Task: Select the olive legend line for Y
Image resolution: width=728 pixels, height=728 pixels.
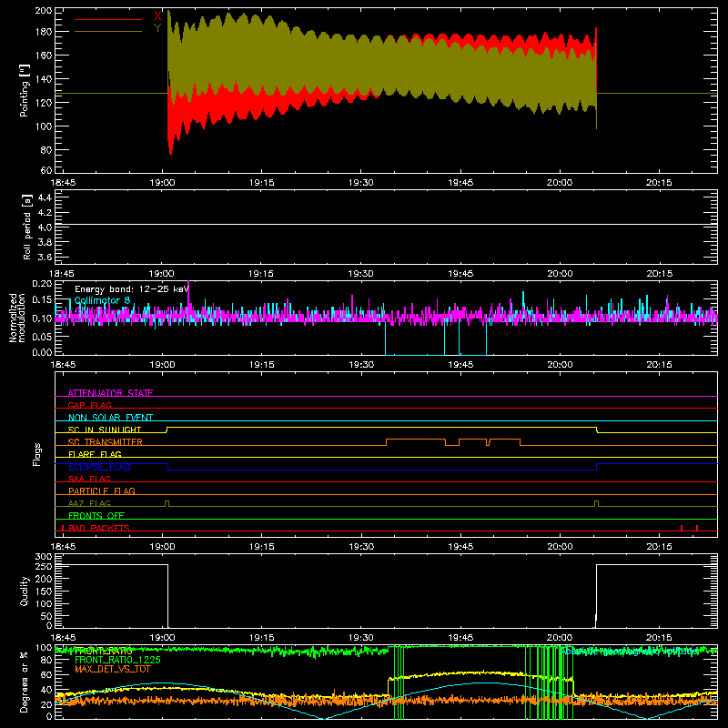Action: pyautogui.click(x=108, y=31)
